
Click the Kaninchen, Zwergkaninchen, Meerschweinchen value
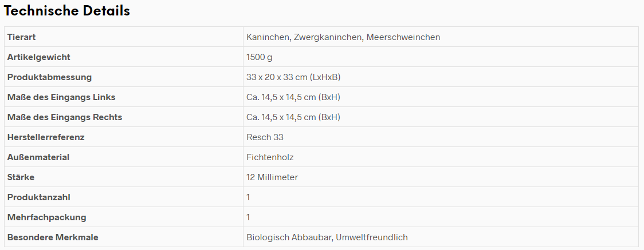click(x=343, y=37)
